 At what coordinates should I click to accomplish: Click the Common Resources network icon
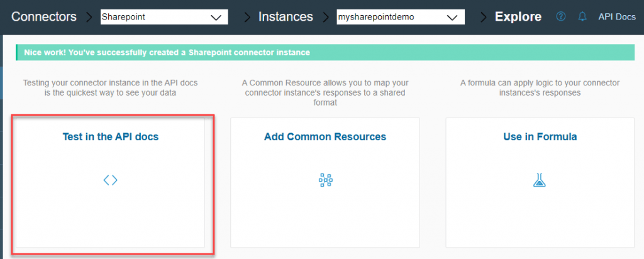(325, 180)
